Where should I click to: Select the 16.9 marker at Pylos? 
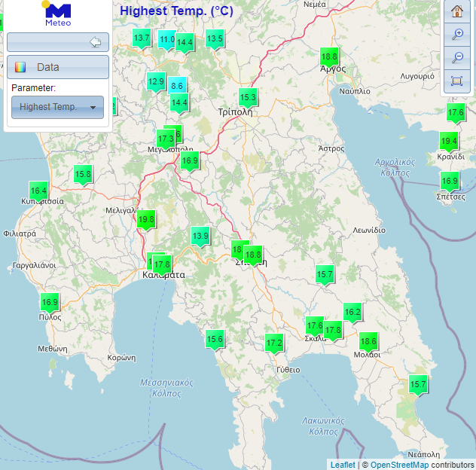(50, 303)
